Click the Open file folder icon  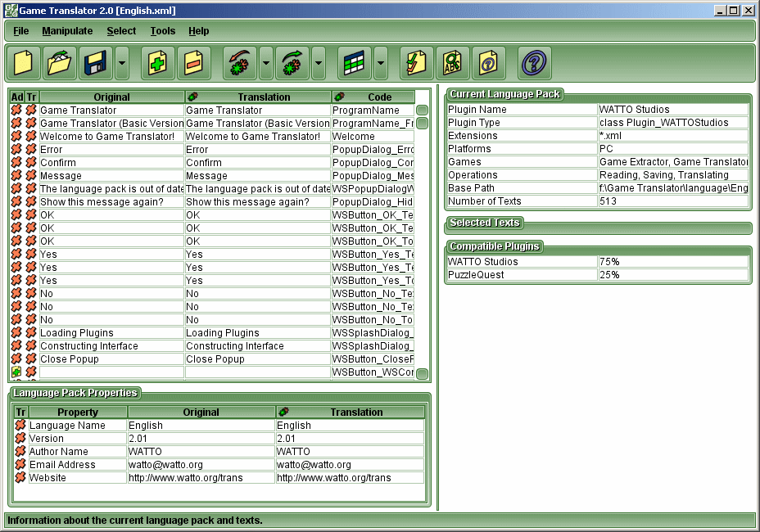tap(59, 63)
